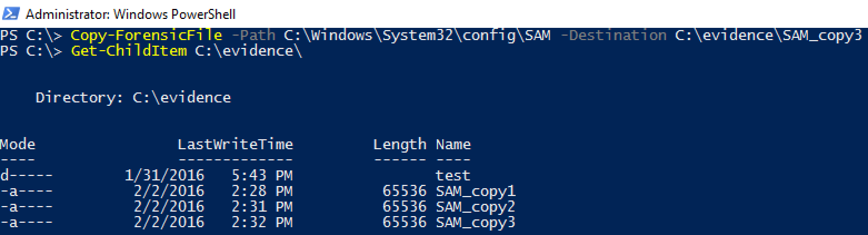
Task: Click the SAM_copy2 file name
Action: tap(476, 207)
